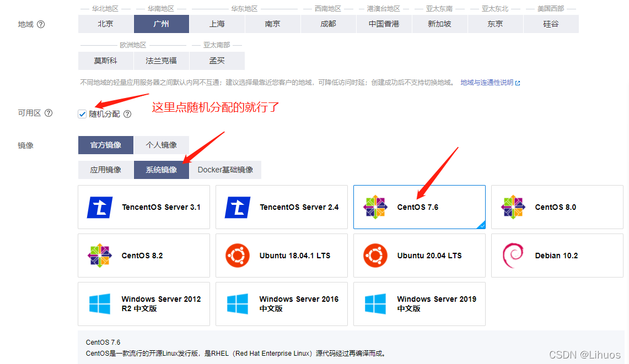Pick the TencentOS Server 3.1 image label
Image resolution: width=629 pixels, height=364 pixels.
162,207
